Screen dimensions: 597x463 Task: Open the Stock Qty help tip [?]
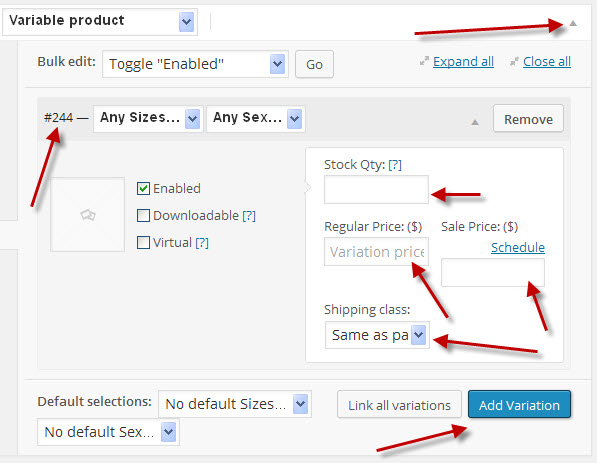point(395,164)
